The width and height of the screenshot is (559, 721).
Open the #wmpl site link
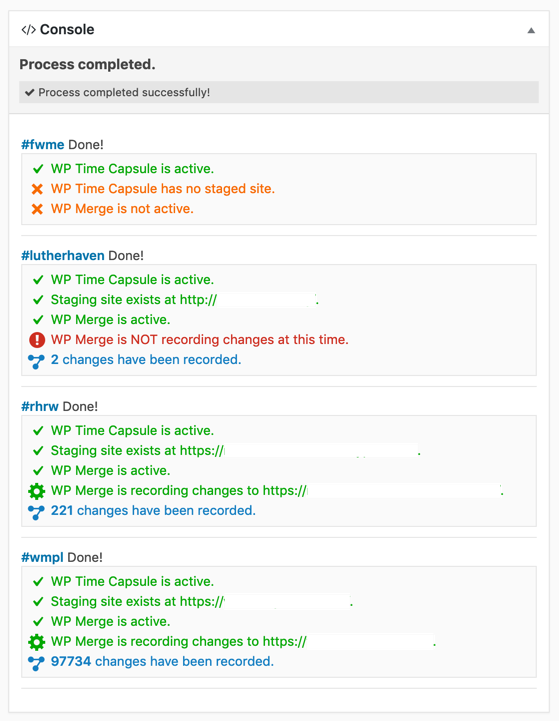(42, 557)
